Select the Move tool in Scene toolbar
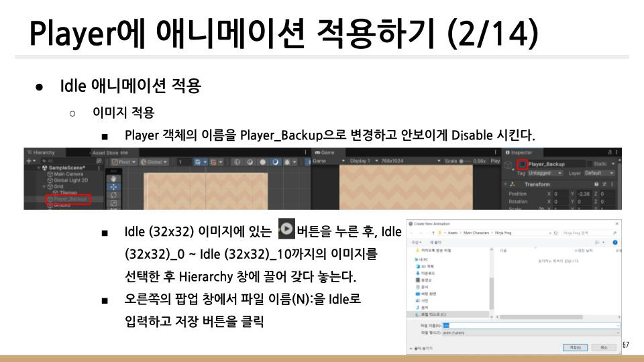 tap(113, 187)
